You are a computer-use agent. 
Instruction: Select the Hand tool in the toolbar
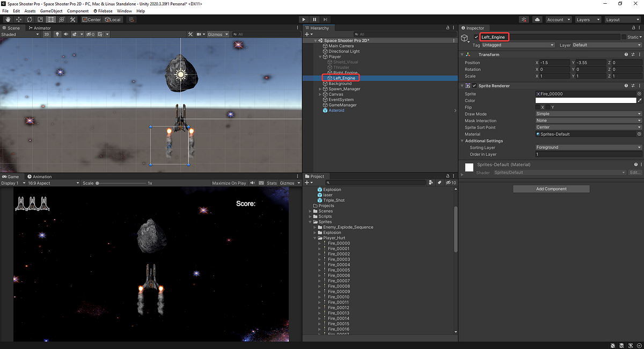point(8,19)
